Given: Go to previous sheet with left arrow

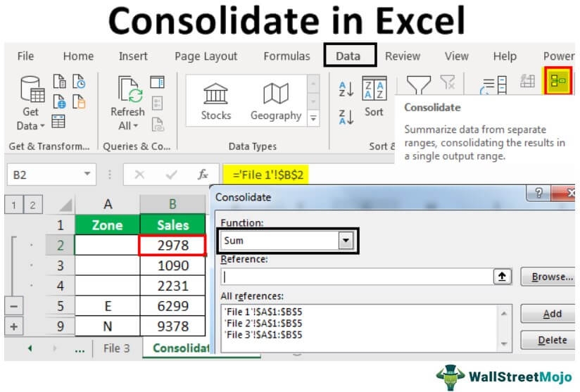Looking at the screenshot, I should 30,348.
